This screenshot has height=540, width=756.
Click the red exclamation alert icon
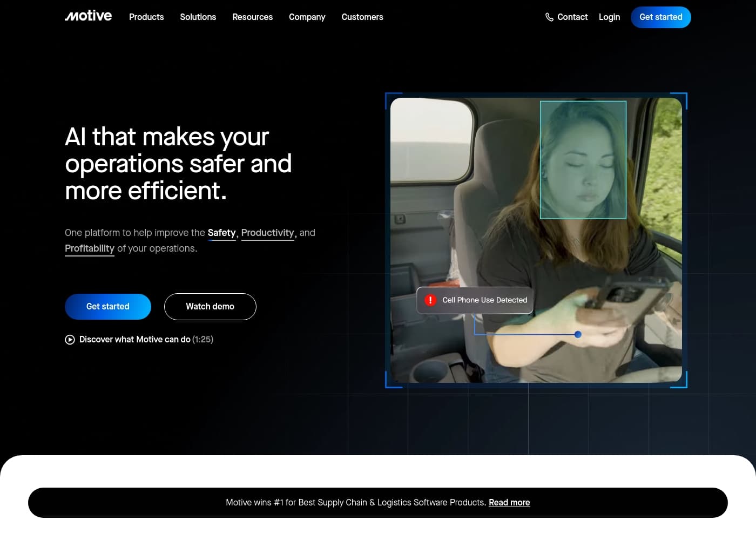click(x=430, y=300)
